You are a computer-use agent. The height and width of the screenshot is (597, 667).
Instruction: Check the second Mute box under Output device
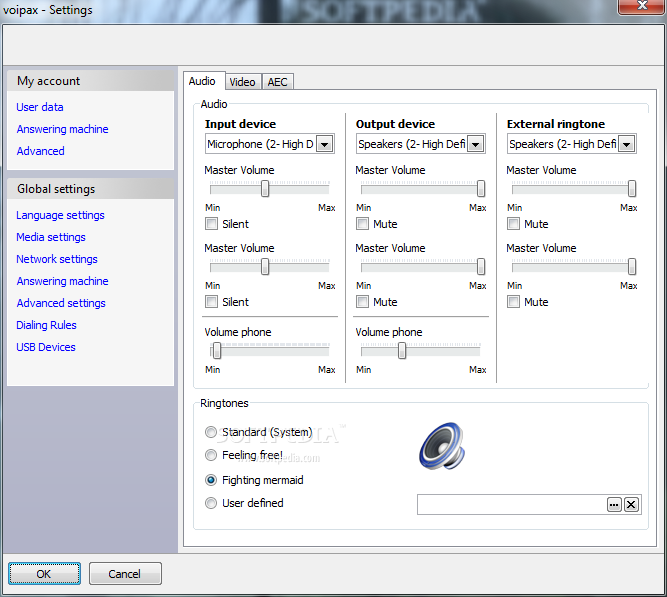tap(362, 302)
